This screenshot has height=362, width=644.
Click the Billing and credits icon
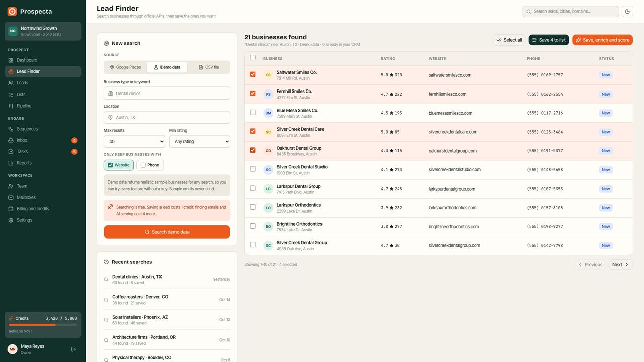(x=11, y=209)
